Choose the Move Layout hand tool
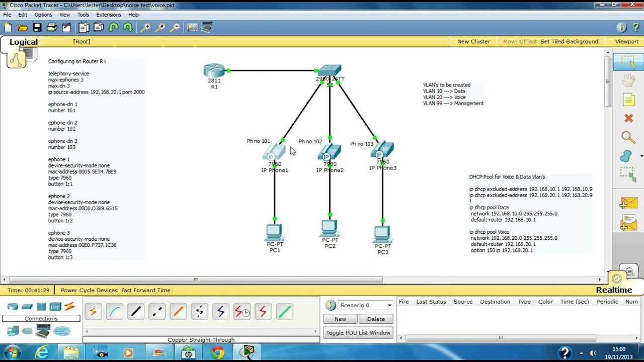The height and width of the screenshot is (362, 644). click(628, 80)
